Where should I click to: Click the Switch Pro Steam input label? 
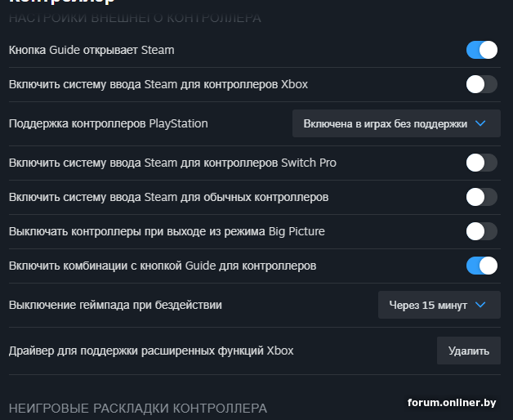(x=172, y=163)
